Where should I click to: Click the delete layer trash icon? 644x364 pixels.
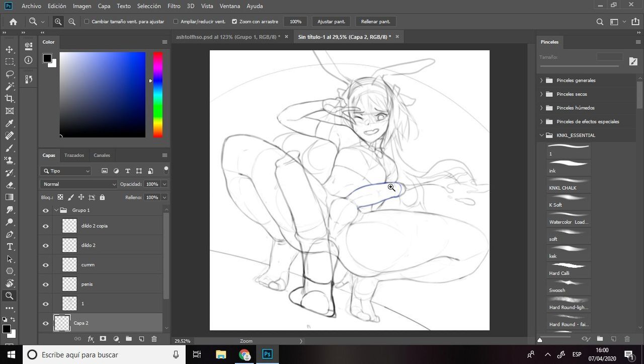pyautogui.click(x=154, y=339)
